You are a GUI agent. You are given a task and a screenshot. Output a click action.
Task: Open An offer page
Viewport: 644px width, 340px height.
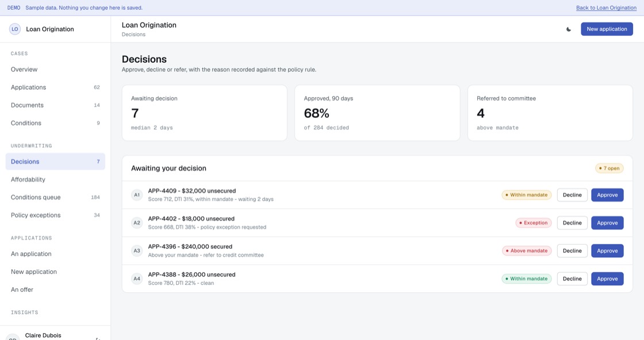(x=55, y=289)
